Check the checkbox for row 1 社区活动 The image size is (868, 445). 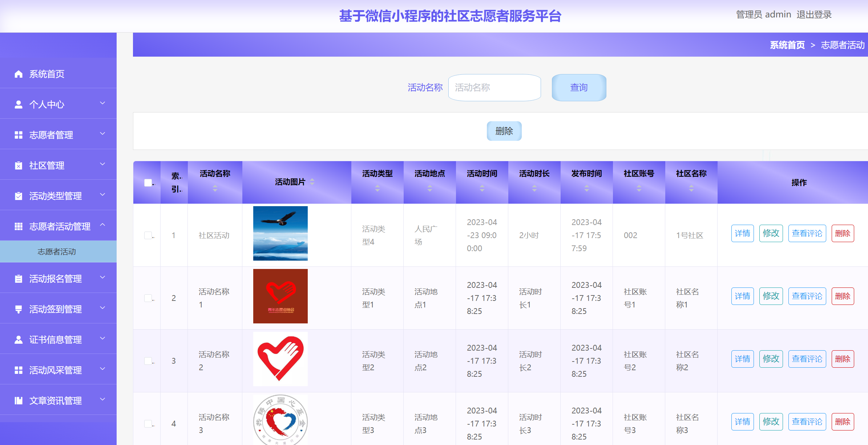click(x=148, y=235)
